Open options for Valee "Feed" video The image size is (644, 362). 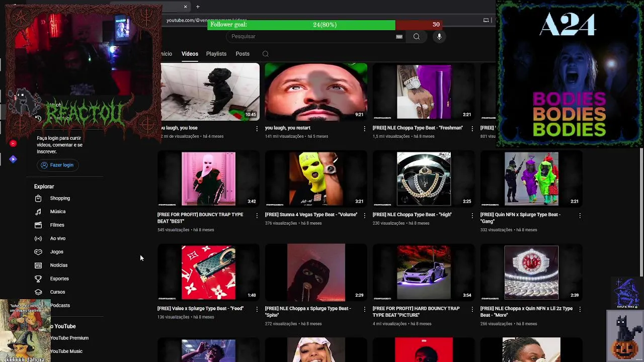pos(257,309)
